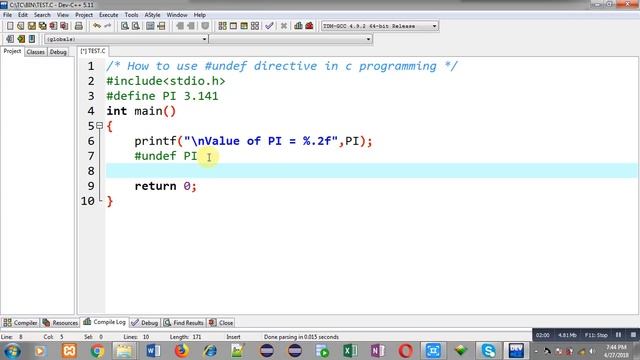Open Microsoft Word from the taskbar

point(153,351)
